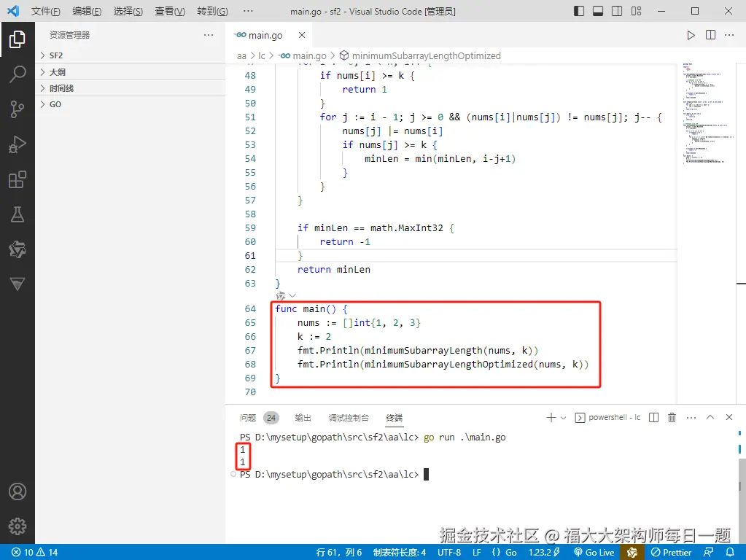Toggle primary side bar layout icon
The width and height of the screenshot is (746, 560).
(x=579, y=11)
